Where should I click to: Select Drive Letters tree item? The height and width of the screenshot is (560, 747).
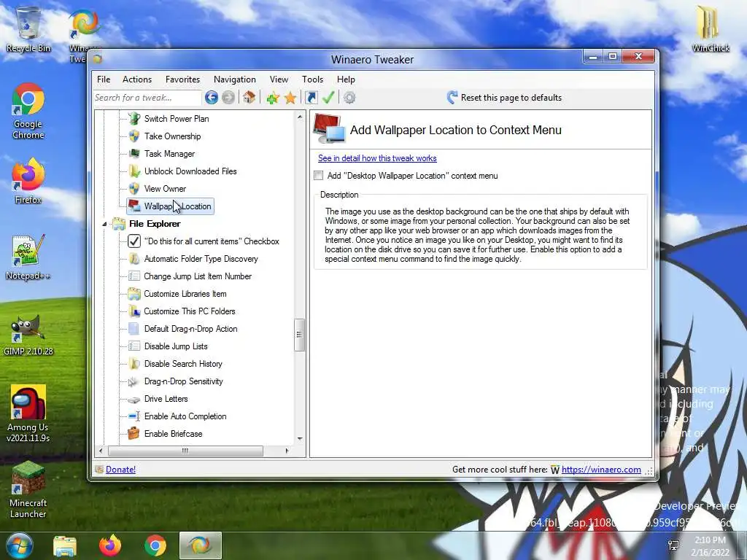[166, 399]
